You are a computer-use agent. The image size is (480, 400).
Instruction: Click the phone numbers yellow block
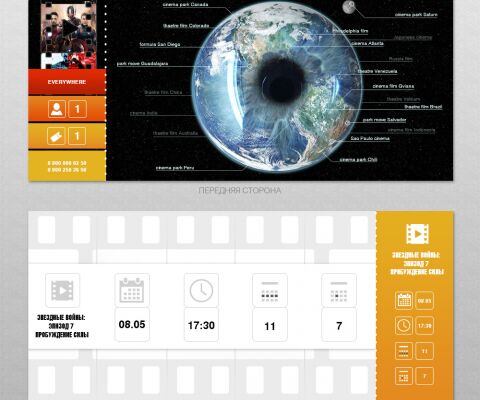67,166
